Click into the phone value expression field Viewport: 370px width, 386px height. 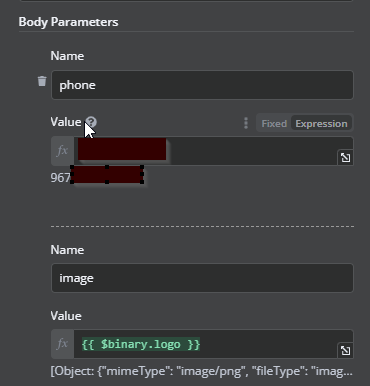pyautogui.click(x=213, y=151)
